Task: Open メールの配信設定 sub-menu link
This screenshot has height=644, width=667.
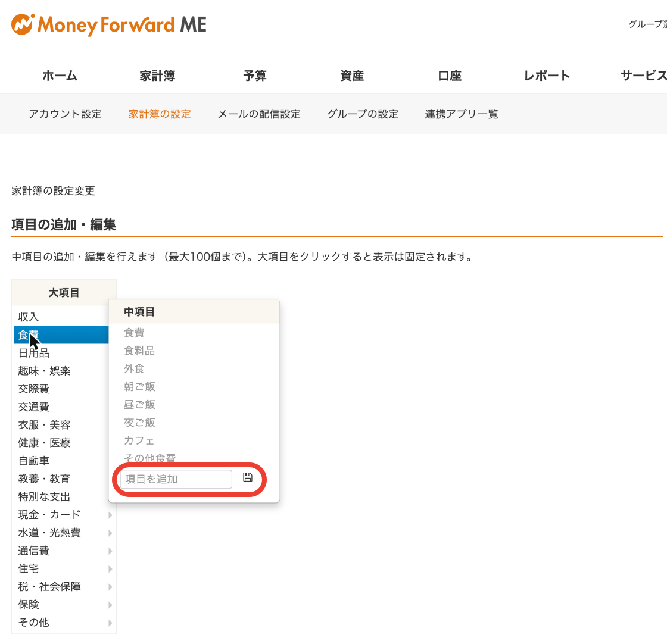Action: pyautogui.click(x=259, y=114)
